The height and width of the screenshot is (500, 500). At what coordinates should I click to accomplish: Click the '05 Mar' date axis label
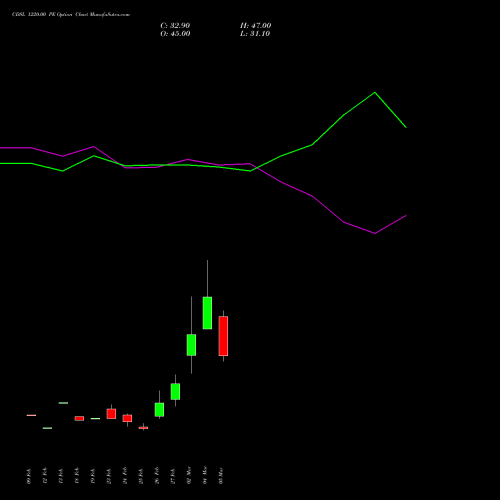pyautogui.click(x=221, y=476)
